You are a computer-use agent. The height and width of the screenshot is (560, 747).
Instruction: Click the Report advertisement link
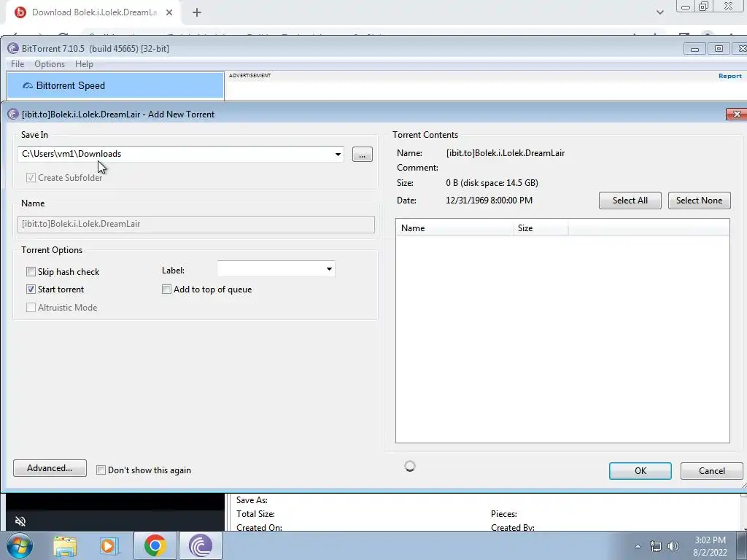(x=729, y=76)
